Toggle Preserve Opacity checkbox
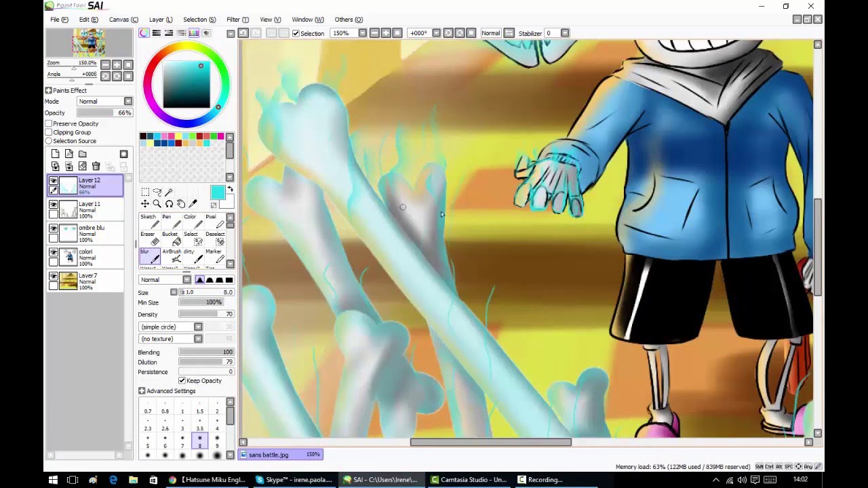The image size is (868, 488). click(49, 123)
